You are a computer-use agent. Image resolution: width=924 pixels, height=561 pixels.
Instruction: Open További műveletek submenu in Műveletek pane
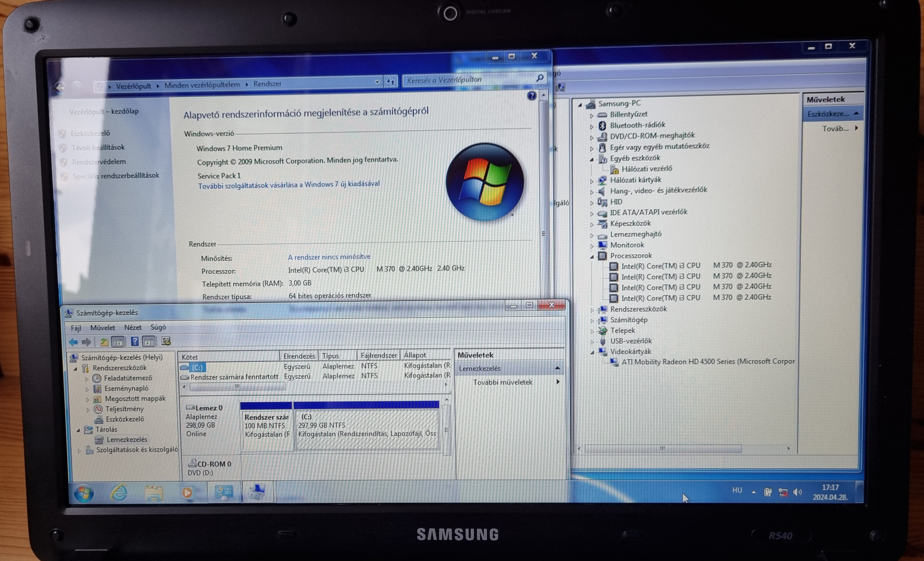tap(509, 382)
